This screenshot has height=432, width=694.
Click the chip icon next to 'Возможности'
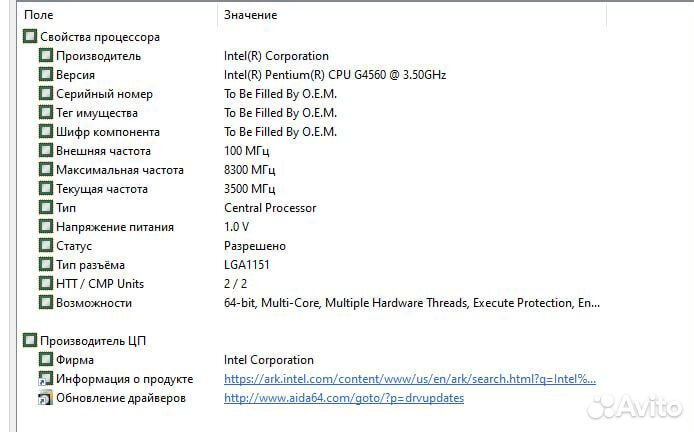(46, 302)
